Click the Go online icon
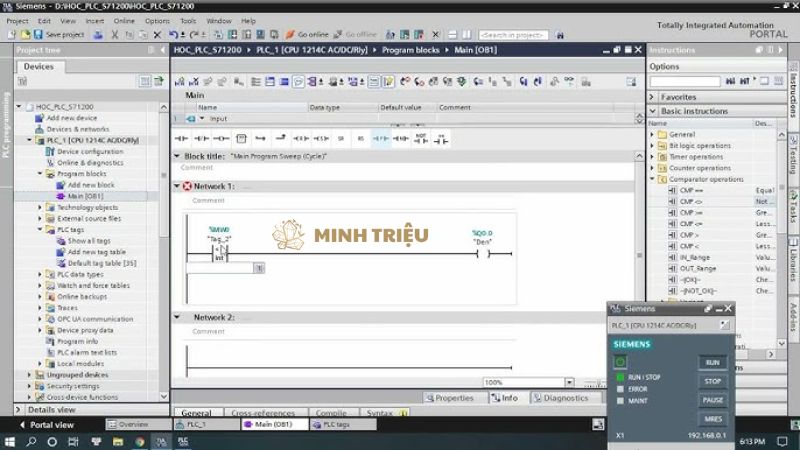The image size is (800, 450). click(290, 35)
